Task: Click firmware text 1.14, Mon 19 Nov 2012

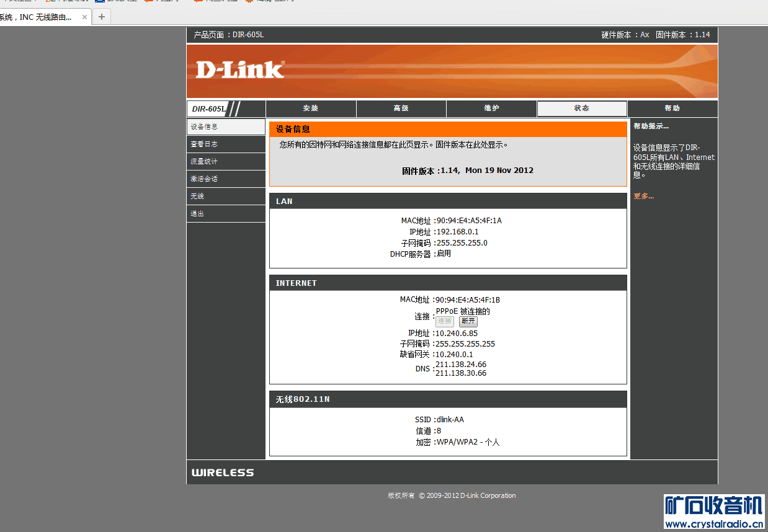Action: (487, 171)
